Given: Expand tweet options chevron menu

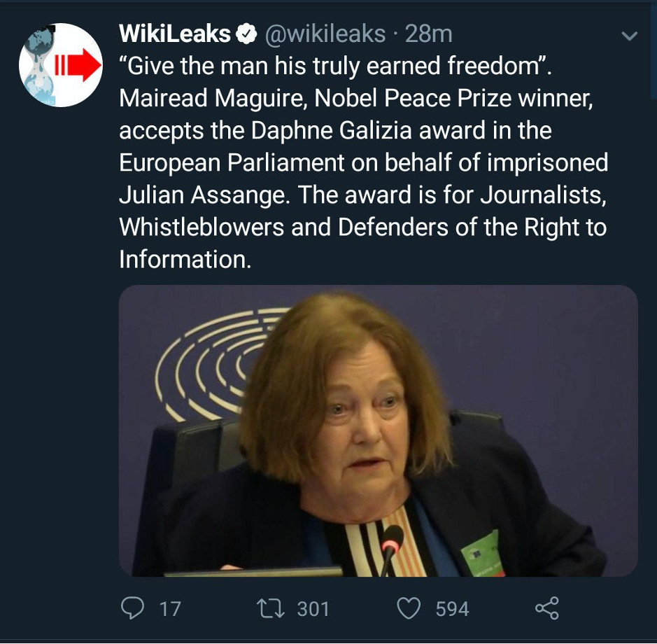Looking at the screenshot, I should 630,35.
